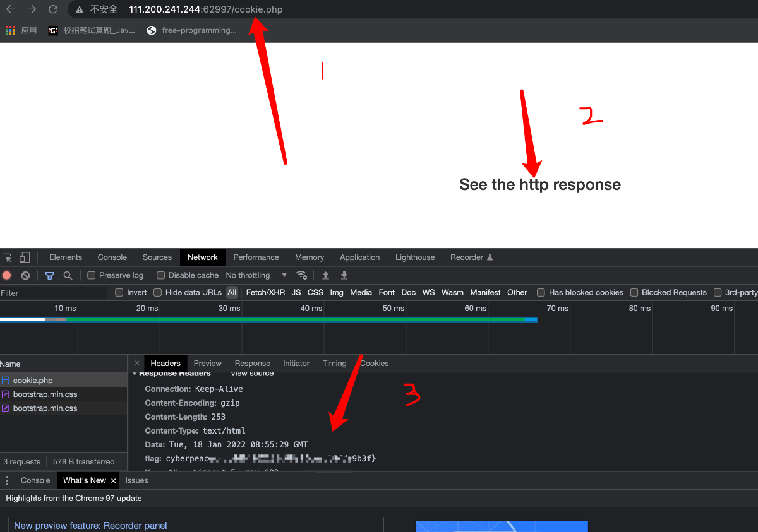Filter requests by Wasm type
Image resolution: width=758 pixels, height=532 pixels.
click(452, 292)
